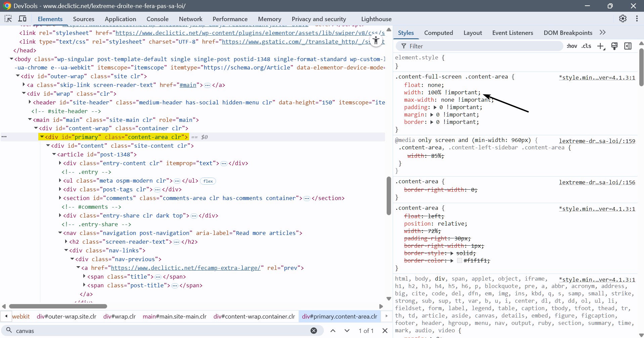Screen dimensions: 644x338
Task: Expand collapsed ellipsis of entry-content div
Action: [224, 163]
